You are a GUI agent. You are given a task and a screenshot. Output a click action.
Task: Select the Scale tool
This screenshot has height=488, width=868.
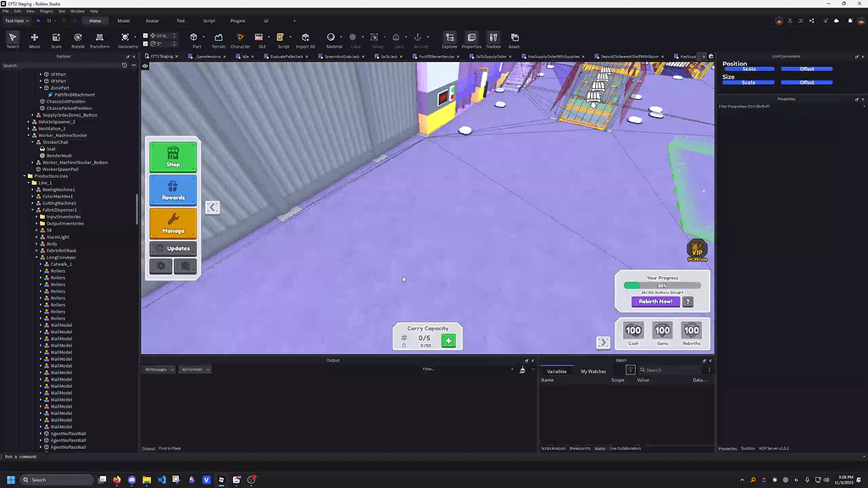tap(56, 38)
